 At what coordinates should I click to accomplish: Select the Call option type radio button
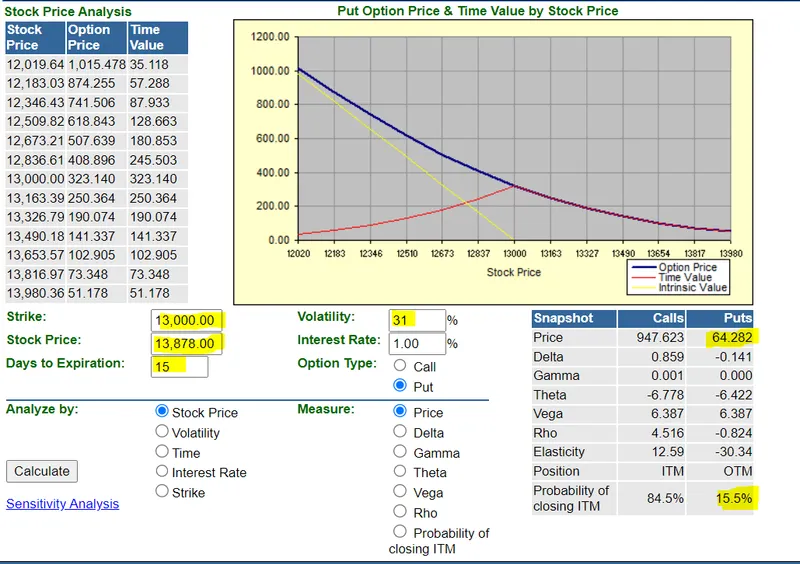click(x=401, y=366)
